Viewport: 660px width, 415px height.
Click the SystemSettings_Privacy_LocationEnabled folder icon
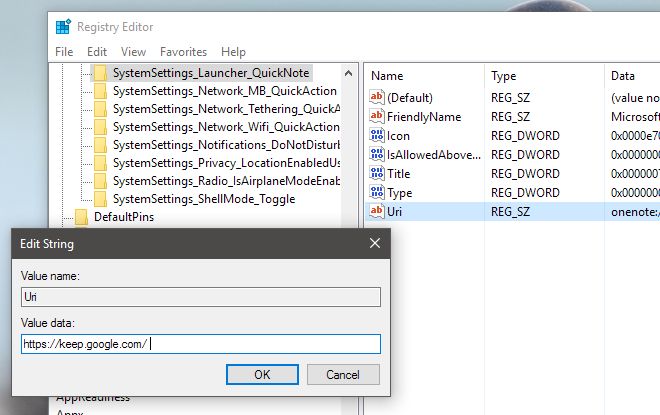[100, 163]
